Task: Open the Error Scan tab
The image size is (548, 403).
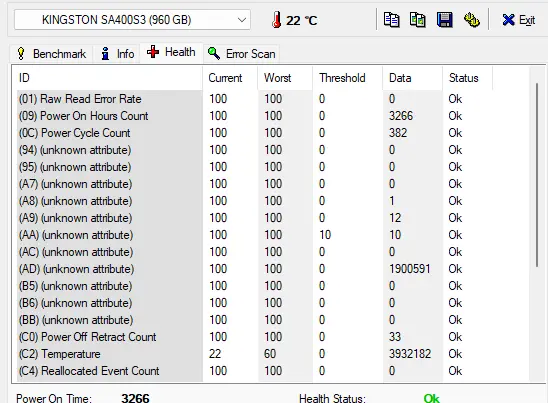Action: 241,54
